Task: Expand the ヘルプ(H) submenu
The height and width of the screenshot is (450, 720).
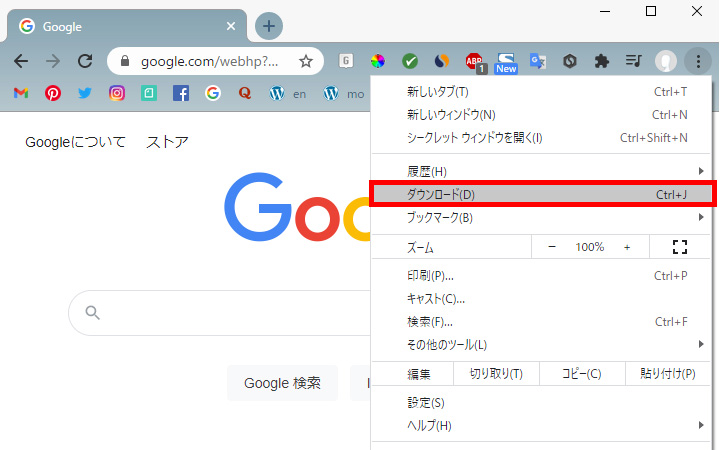Action: (541, 426)
